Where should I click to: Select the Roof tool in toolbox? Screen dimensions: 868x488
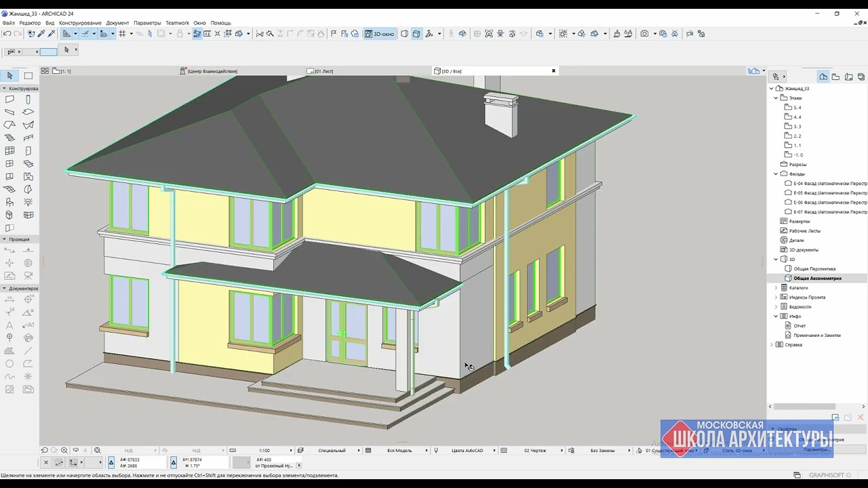tap(9, 125)
